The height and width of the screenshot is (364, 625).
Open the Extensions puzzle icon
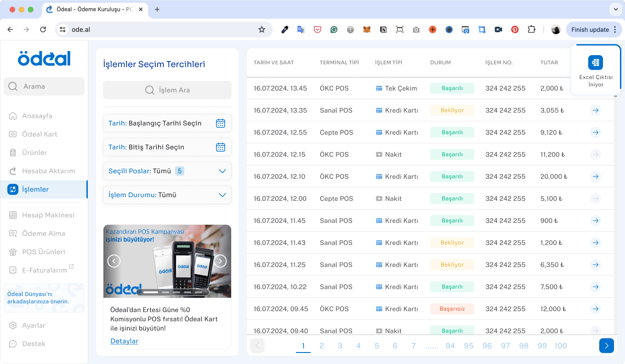(531, 29)
